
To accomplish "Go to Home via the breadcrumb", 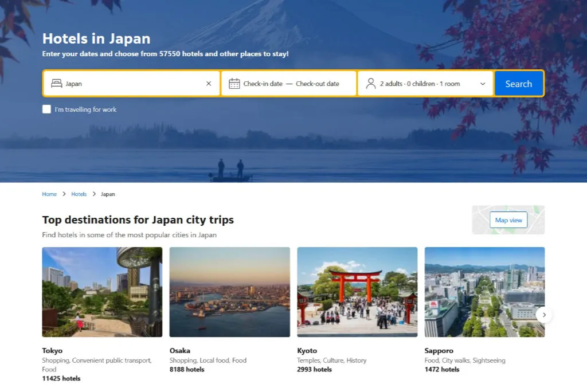I will [x=49, y=194].
